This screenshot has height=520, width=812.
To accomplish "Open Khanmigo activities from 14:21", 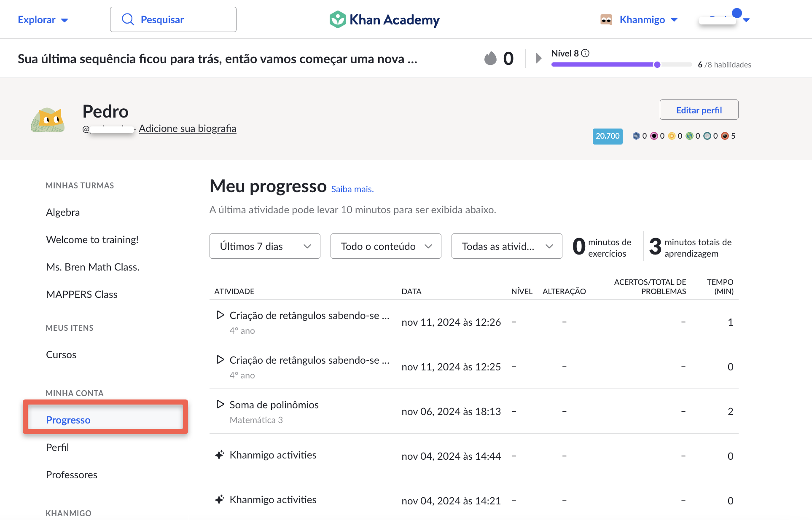I will pyautogui.click(x=273, y=500).
